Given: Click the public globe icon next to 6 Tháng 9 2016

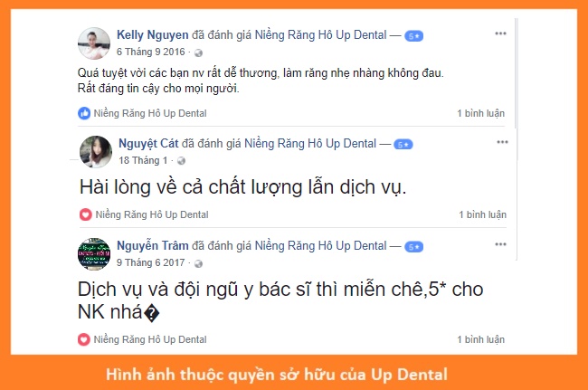Looking at the screenshot, I should point(198,52).
